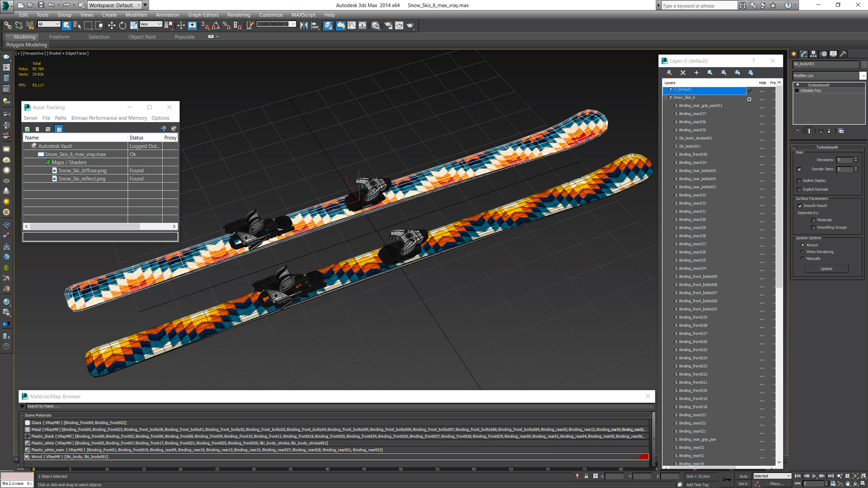
Task: Open Select by Name tool
Action: [x=77, y=25]
